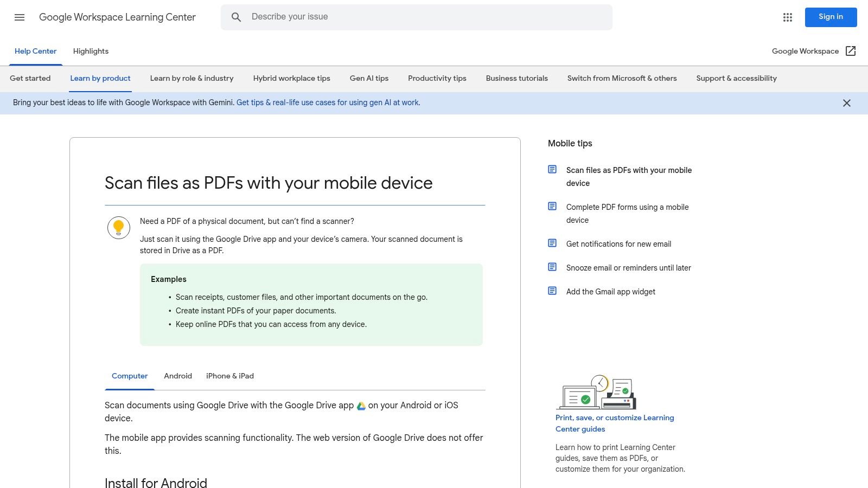The image size is (868, 488).
Task: Click the Sign in button
Action: 831,17
